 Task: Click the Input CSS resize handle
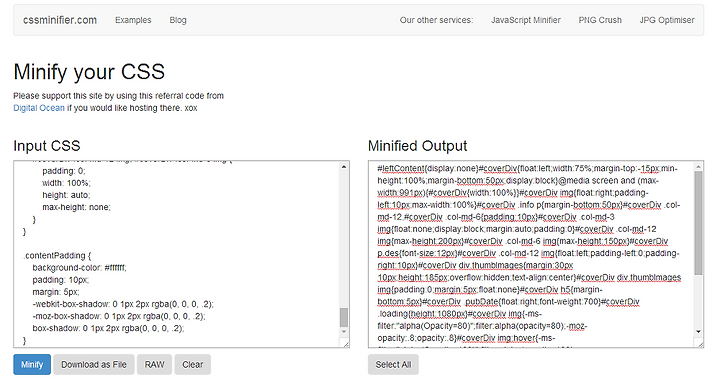coord(345,343)
